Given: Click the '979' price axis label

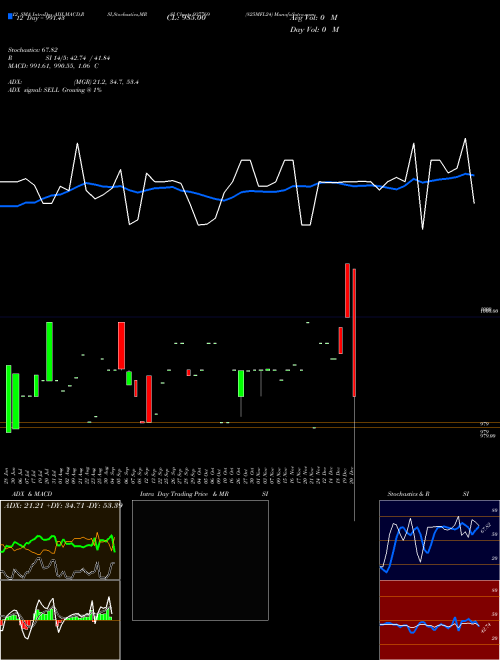Looking at the screenshot, I should pyautogui.click(x=484, y=424).
